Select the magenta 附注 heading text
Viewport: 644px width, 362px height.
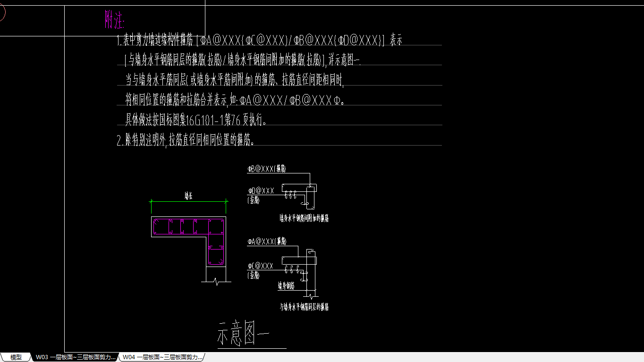[114, 19]
